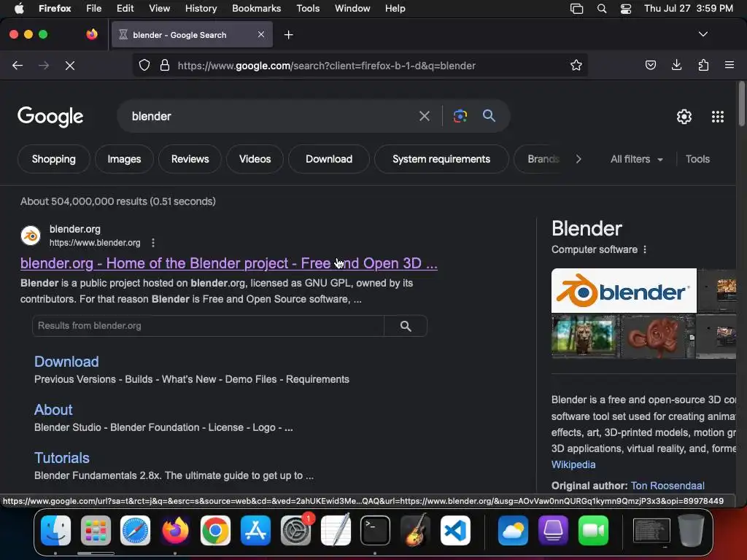Viewport: 747px width, 560px height.
Task: Open the tracking protection shield icon
Action: point(144,65)
